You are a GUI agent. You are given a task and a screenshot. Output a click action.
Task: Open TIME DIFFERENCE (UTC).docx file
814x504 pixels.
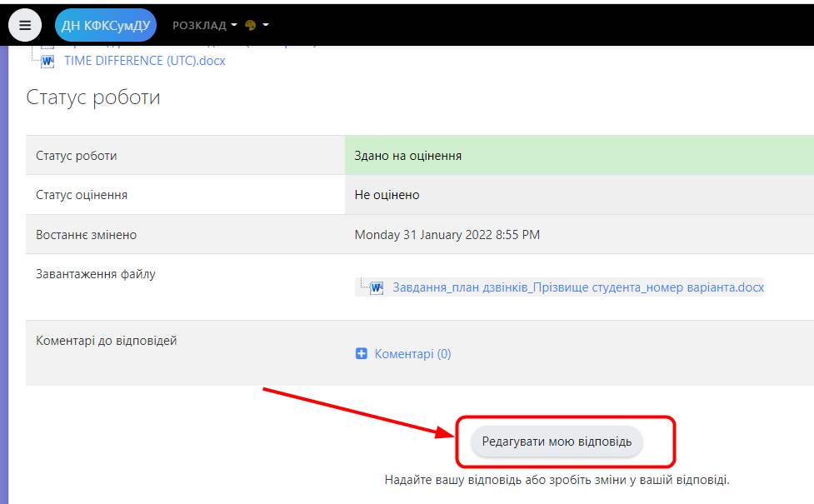click(144, 61)
